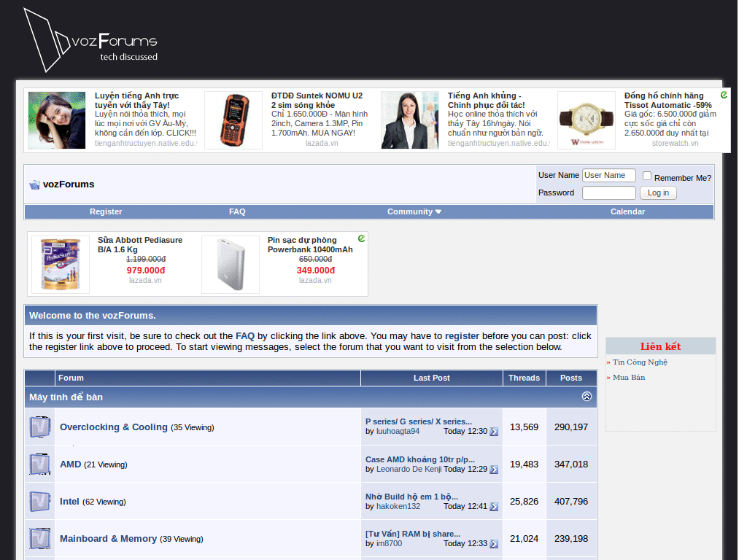Click the vozForums breadcrumb title text
This screenshot has width=747, height=560.
[x=69, y=184]
